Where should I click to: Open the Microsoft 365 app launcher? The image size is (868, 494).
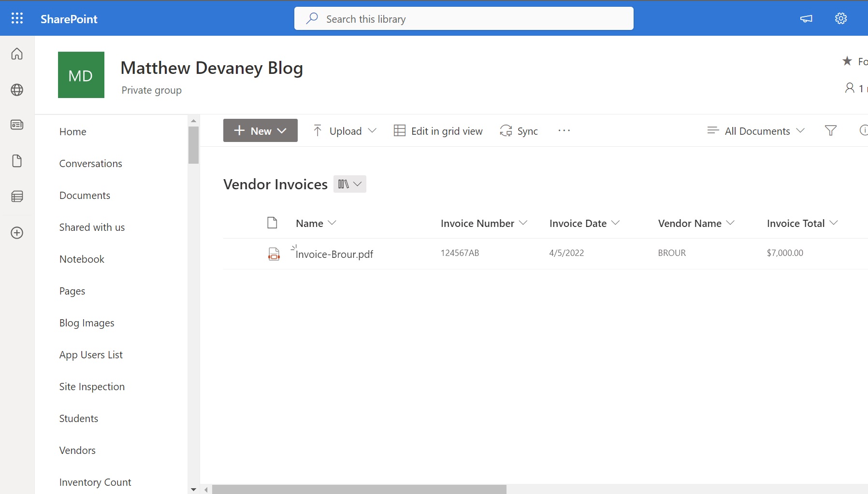(17, 18)
